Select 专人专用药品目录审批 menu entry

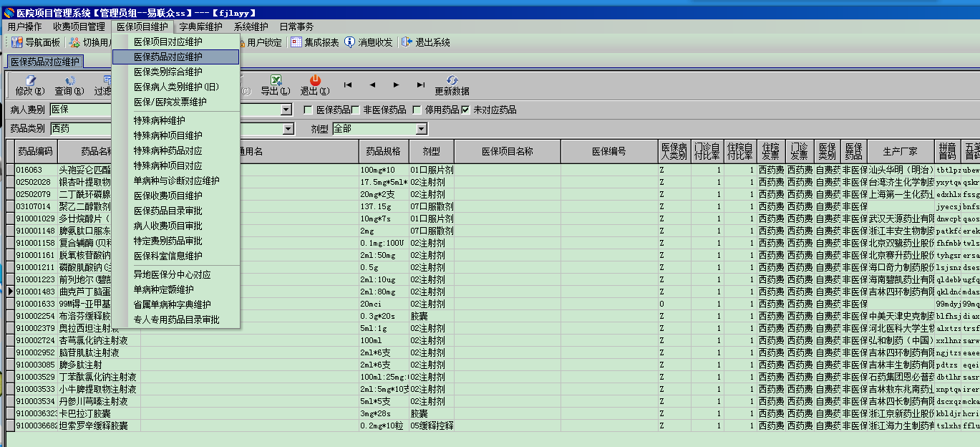tap(176, 319)
